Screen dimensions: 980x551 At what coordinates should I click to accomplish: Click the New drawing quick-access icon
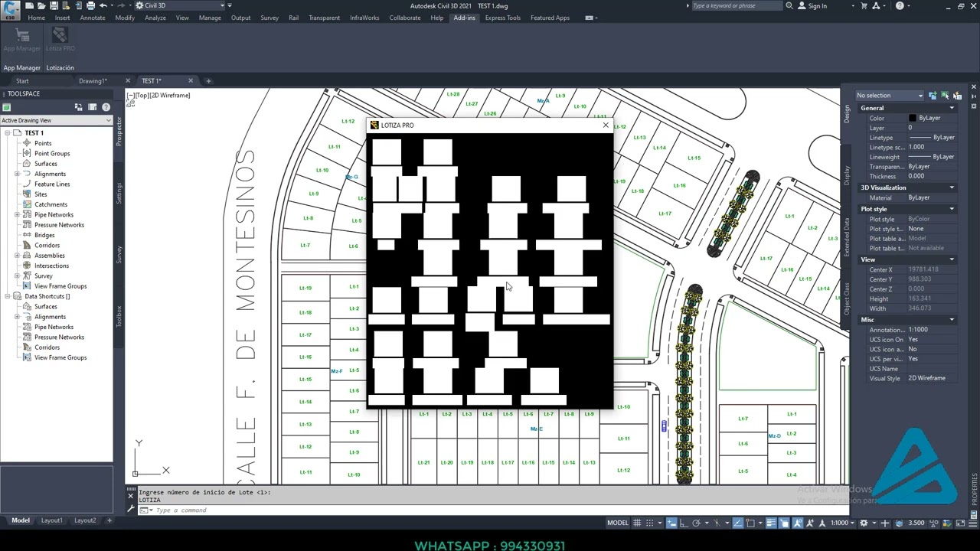click(28, 5)
